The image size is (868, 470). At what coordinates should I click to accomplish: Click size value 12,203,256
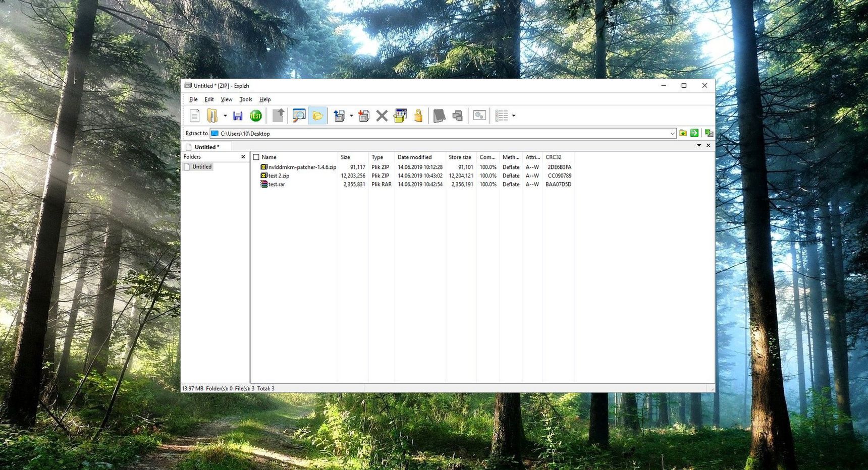click(353, 175)
